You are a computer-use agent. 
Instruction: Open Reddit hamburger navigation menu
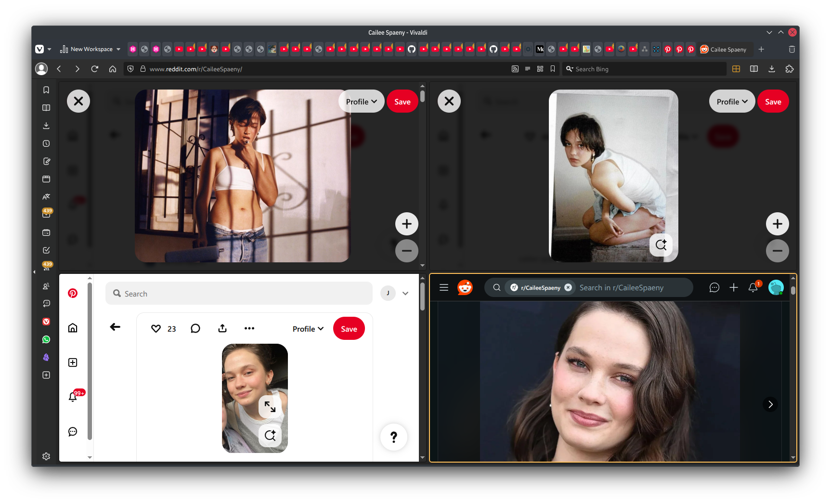point(444,287)
